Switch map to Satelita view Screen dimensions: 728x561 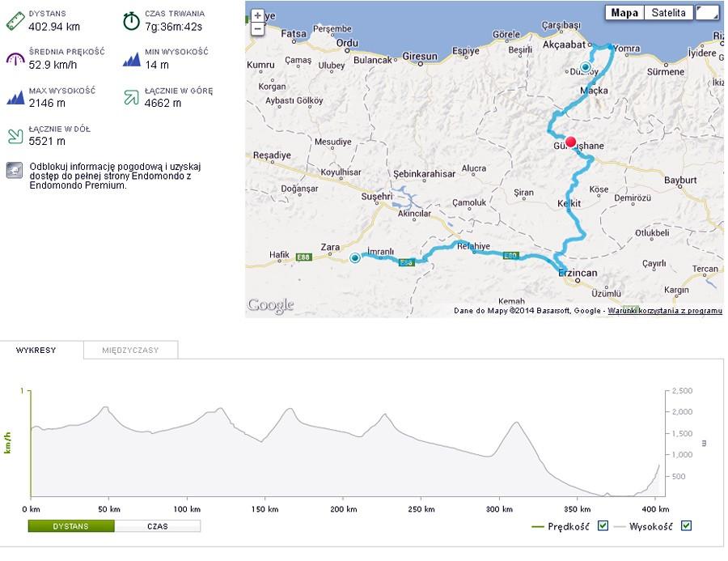coord(669,12)
